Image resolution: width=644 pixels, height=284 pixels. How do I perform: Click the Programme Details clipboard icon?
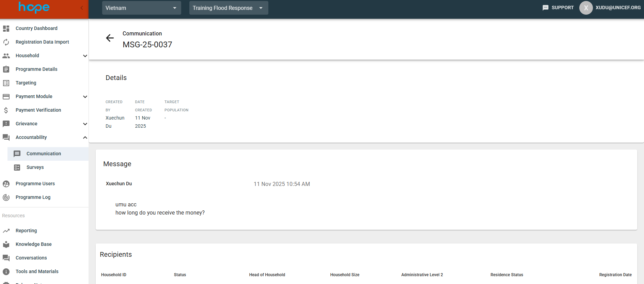[x=6, y=69]
